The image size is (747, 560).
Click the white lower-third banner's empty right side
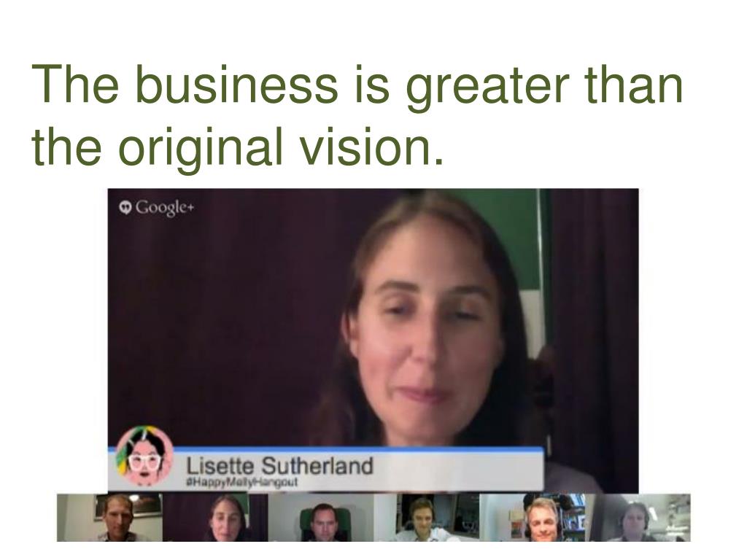point(457,470)
